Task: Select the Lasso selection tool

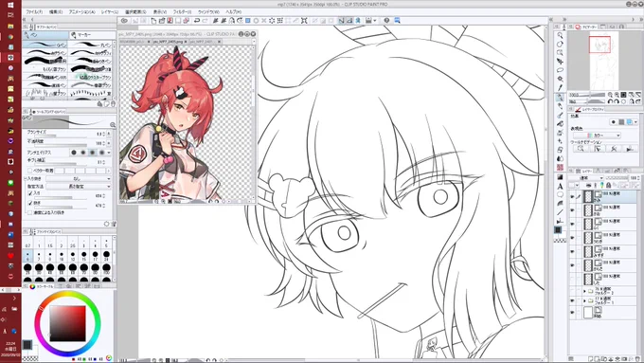Action: (x=560, y=70)
